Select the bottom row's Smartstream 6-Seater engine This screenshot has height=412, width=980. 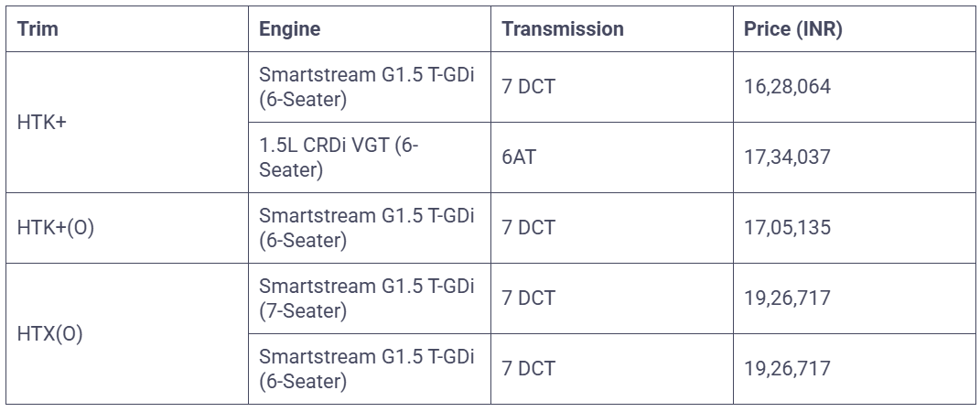(366, 369)
